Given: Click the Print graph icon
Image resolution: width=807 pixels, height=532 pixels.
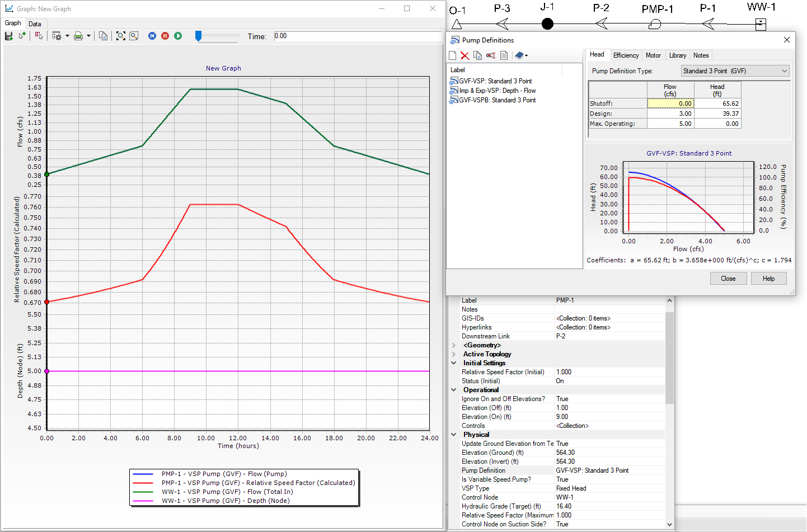Looking at the screenshot, I should point(78,36).
